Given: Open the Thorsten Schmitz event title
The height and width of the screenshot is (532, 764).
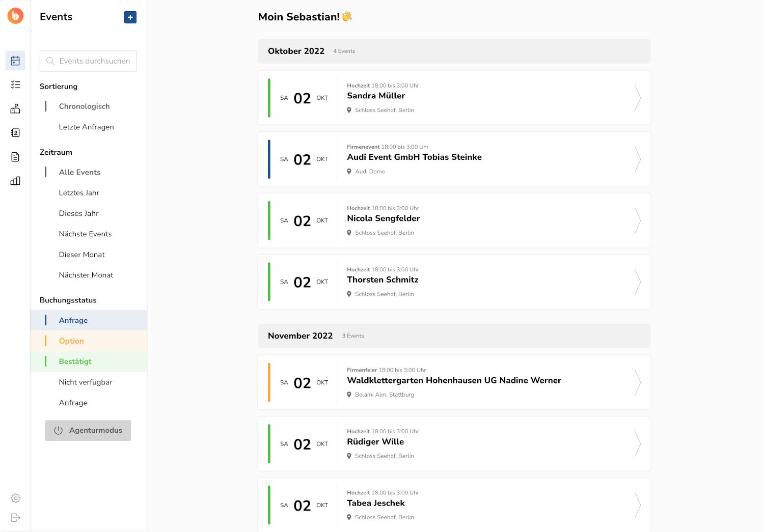Looking at the screenshot, I should 383,279.
